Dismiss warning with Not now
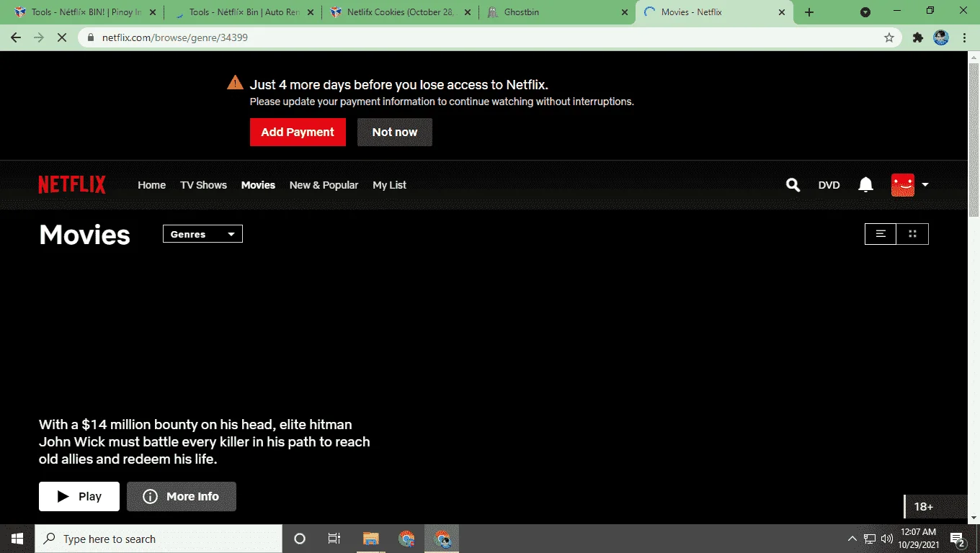 click(x=395, y=132)
